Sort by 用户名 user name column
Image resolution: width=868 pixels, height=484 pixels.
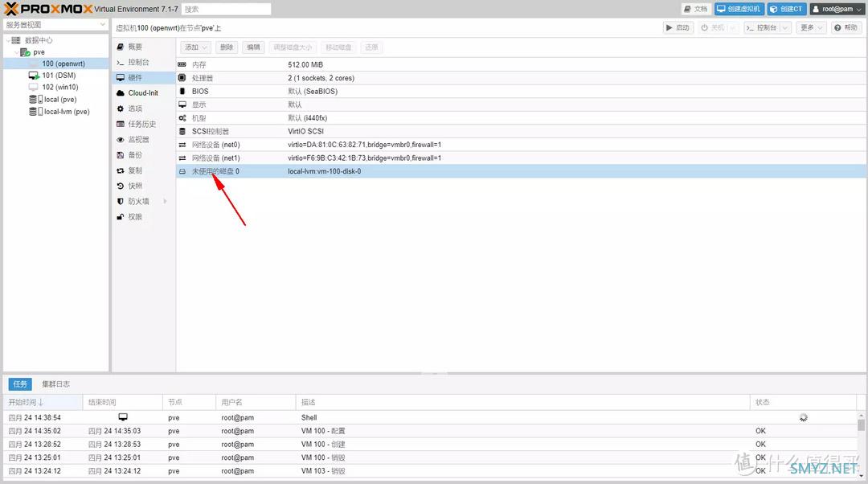tap(256, 402)
